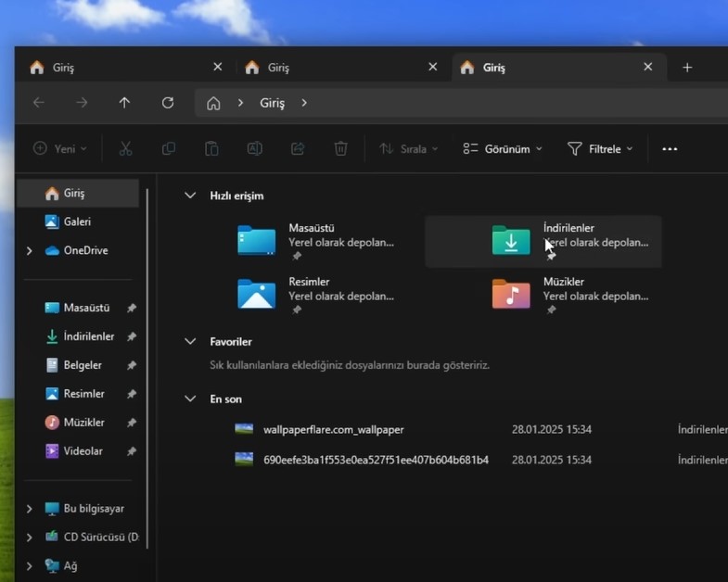
Task: Navigate up one folder level
Action: click(124, 103)
